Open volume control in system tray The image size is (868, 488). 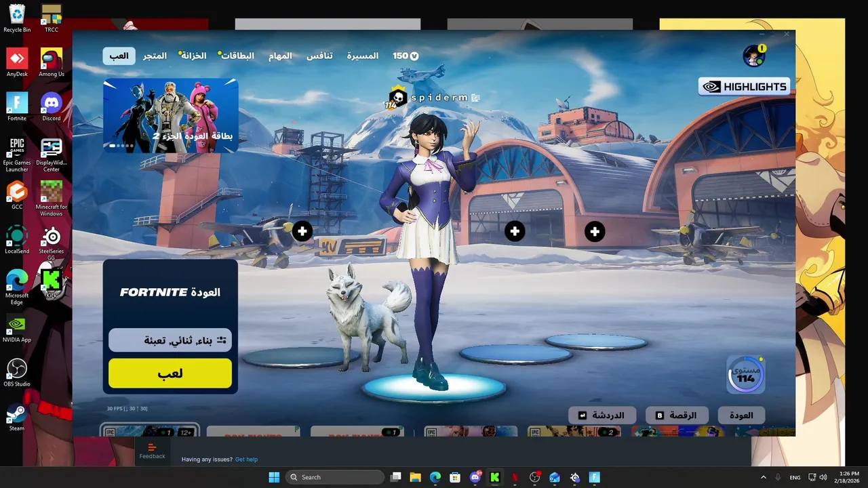click(x=823, y=477)
